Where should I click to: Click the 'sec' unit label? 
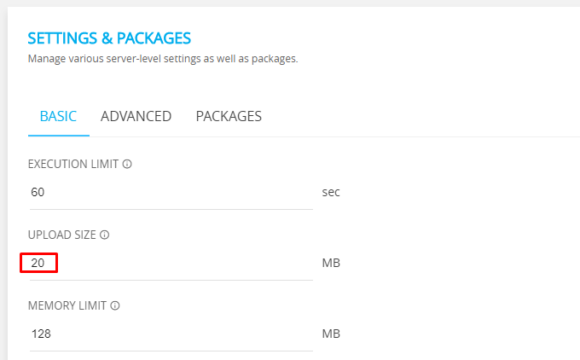click(x=331, y=192)
